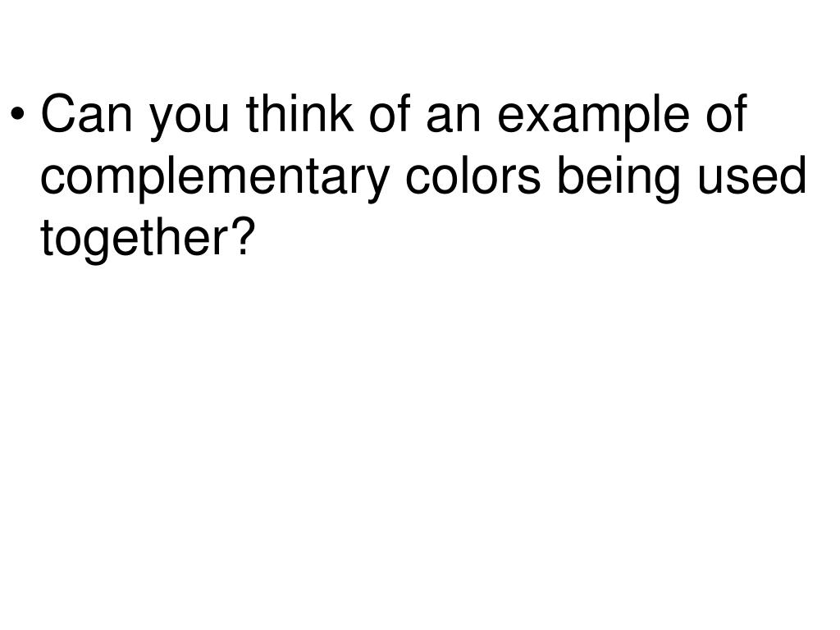Click on the word "colors"

[473, 175]
